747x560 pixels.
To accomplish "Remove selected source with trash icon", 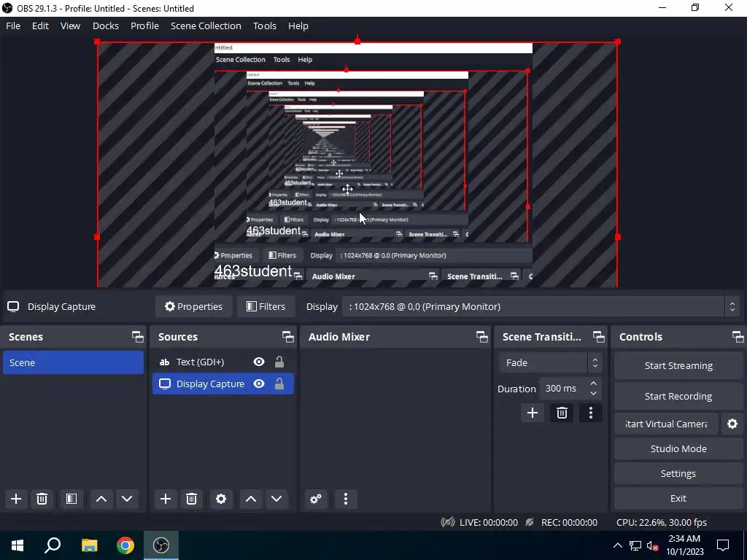I will tap(191, 499).
